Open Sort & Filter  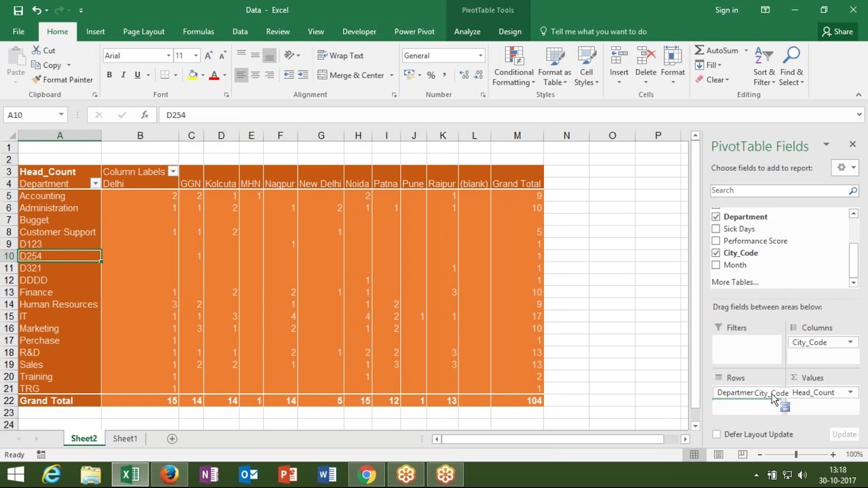point(764,67)
